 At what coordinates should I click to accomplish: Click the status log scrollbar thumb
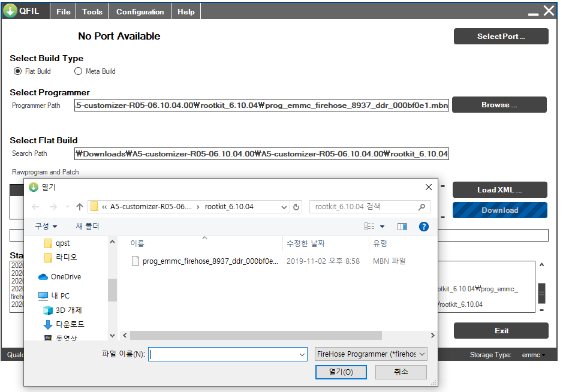pyautogui.click(x=542, y=293)
